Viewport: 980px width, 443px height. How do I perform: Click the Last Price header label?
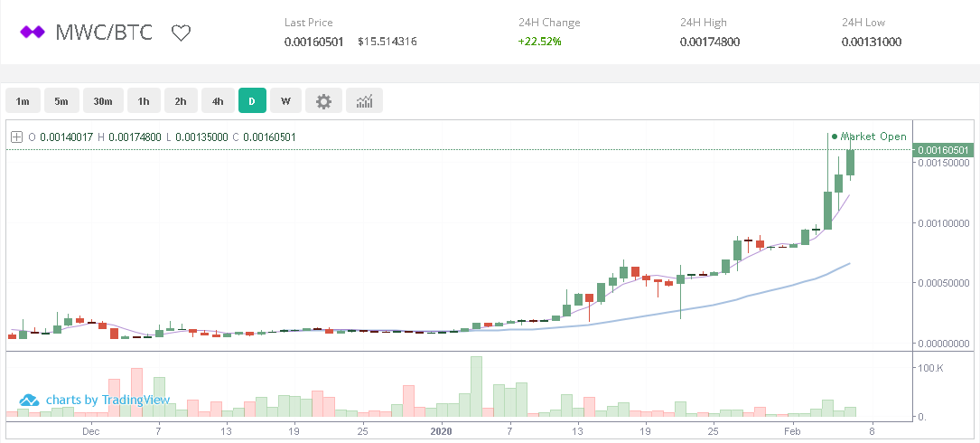coord(309,23)
